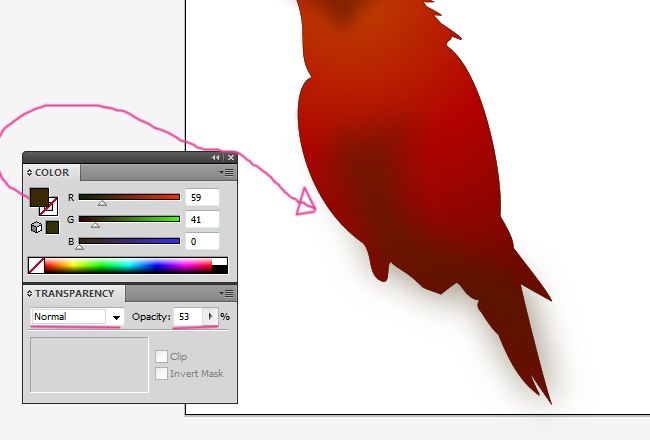This screenshot has height=440, width=650.
Task: Select the Stroke swatch box
Action: pyautogui.click(x=49, y=209)
